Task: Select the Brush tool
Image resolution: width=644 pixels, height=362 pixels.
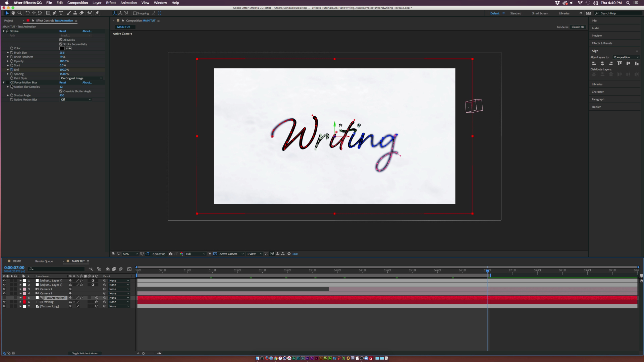Action: click(x=69, y=13)
